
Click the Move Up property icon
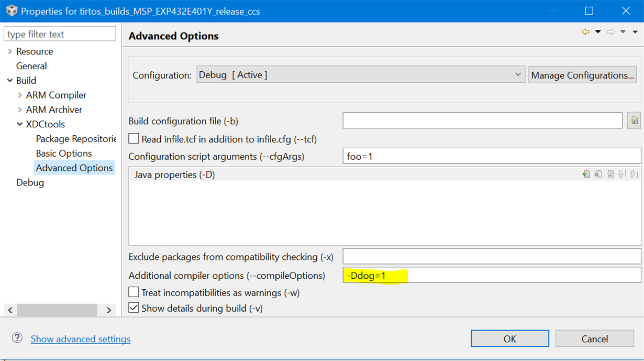point(622,174)
